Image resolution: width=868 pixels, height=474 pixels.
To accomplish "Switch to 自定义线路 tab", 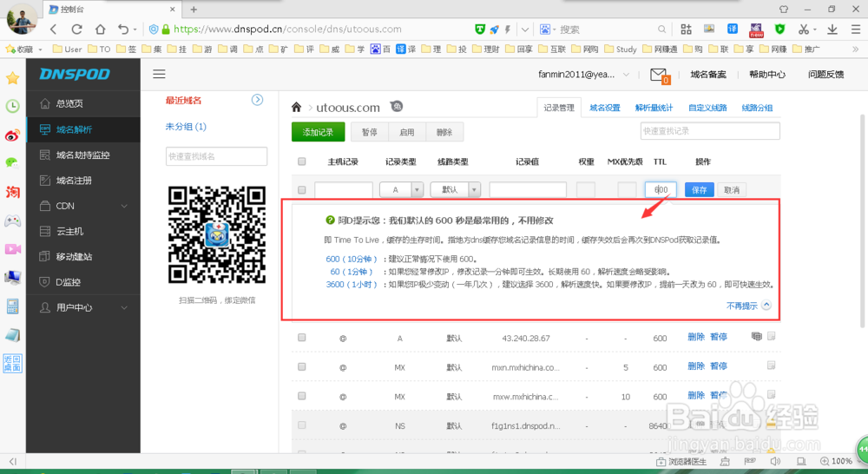I will coord(707,108).
